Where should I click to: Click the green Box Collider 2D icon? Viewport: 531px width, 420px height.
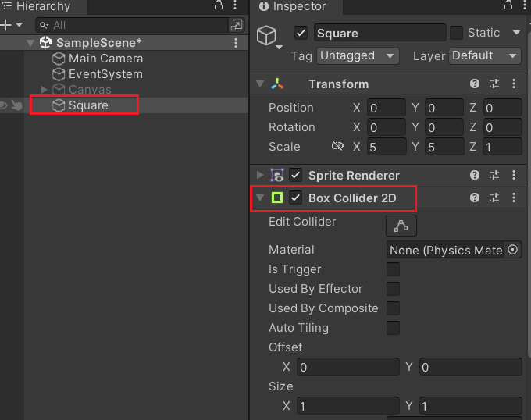[277, 198]
